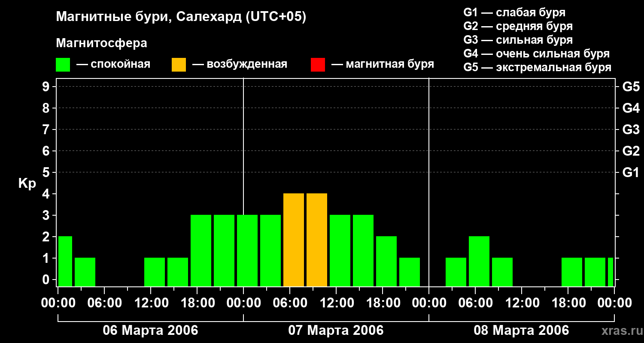644x343 pixels.
Task: Click the '— спокойная' legend label
Action: click(x=113, y=65)
